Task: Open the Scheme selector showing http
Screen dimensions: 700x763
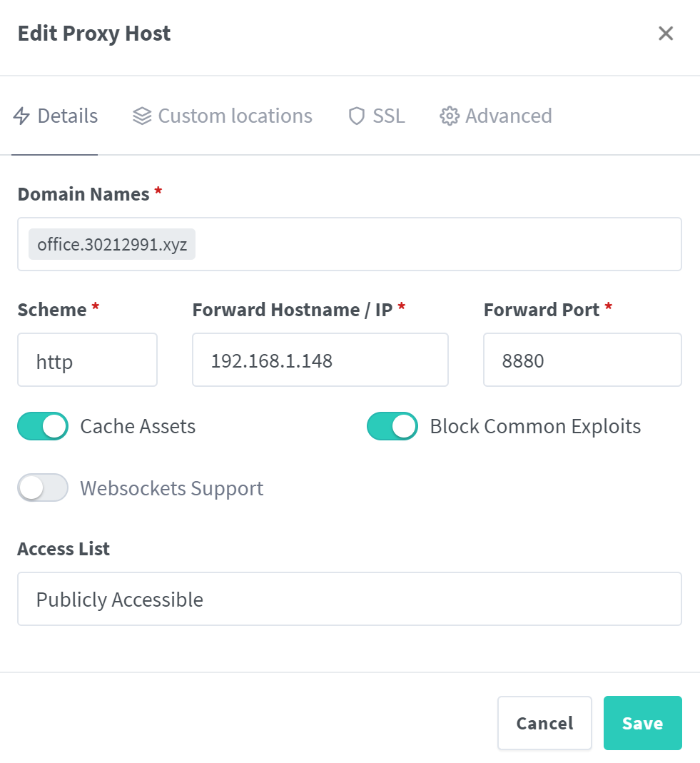Action: pos(87,360)
